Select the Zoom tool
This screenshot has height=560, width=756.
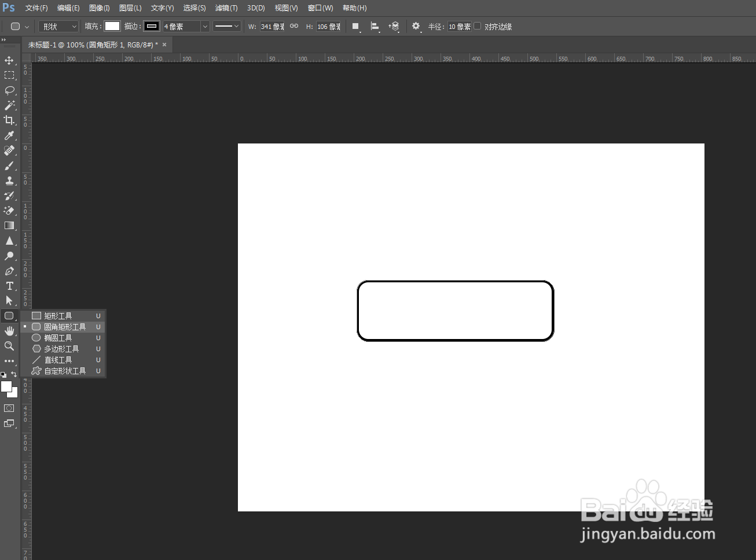[x=9, y=346]
